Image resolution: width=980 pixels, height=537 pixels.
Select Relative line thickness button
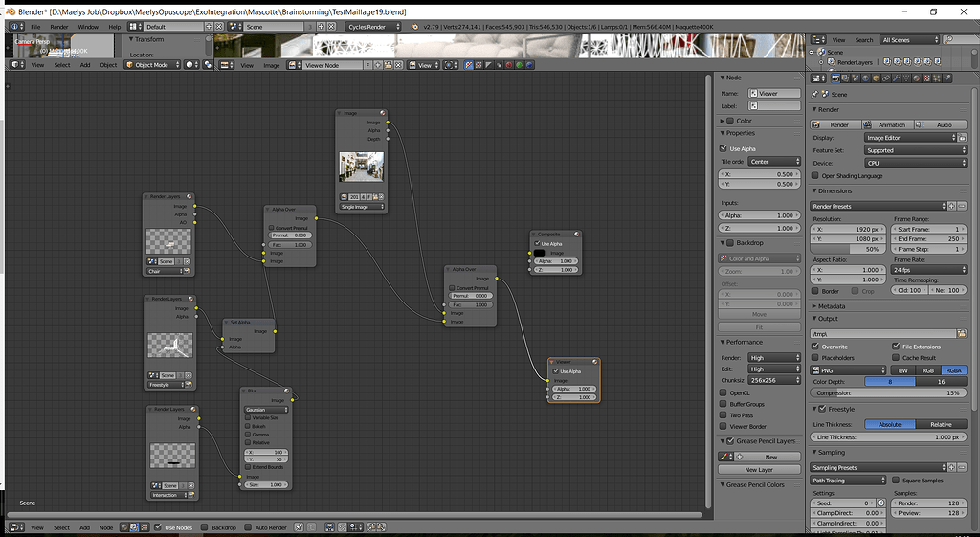coord(942,424)
